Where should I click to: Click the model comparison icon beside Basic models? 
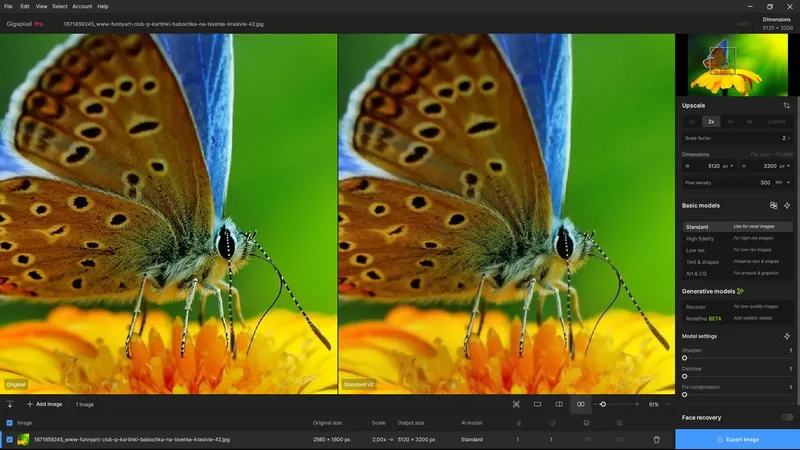pos(773,206)
